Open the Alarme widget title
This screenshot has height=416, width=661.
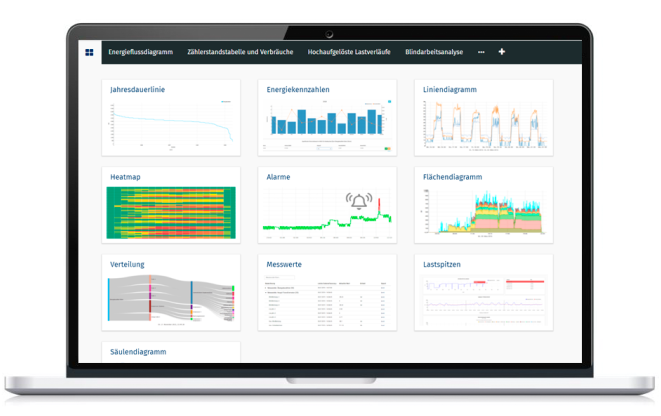pos(279,177)
